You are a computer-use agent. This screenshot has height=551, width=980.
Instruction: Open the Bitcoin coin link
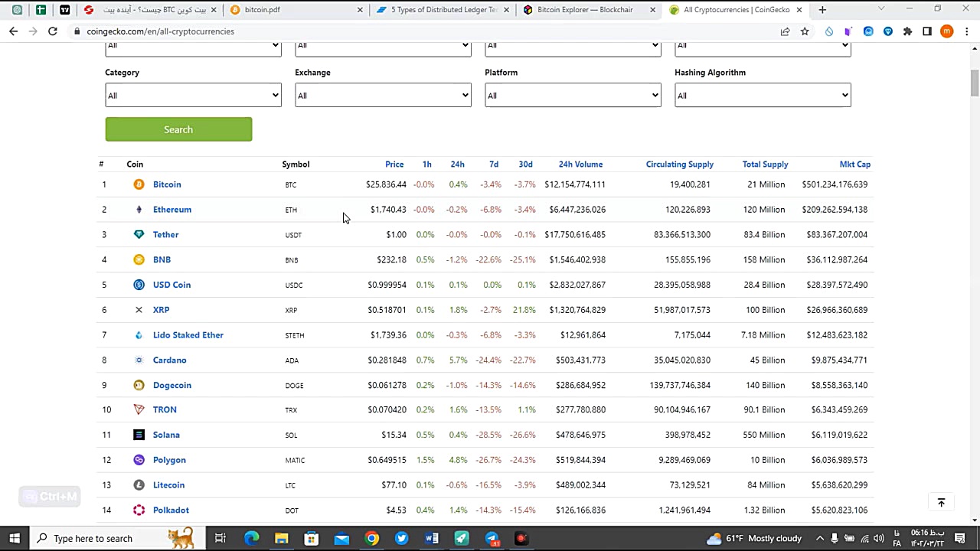point(167,184)
